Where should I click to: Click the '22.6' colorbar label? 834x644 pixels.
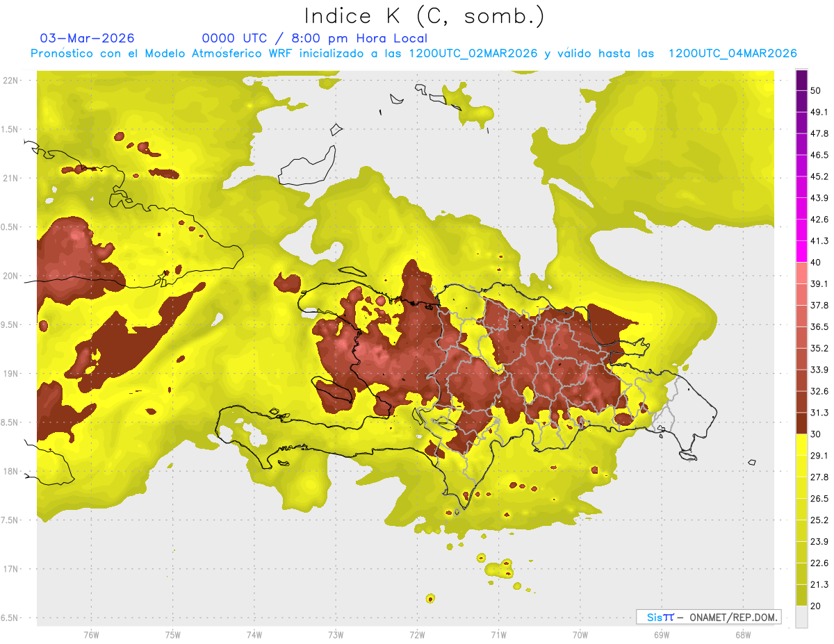click(x=819, y=563)
